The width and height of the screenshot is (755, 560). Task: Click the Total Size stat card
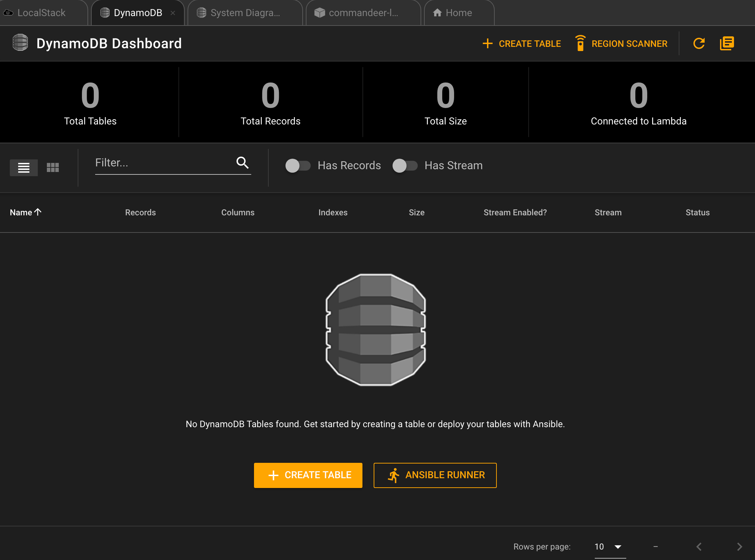(x=445, y=102)
